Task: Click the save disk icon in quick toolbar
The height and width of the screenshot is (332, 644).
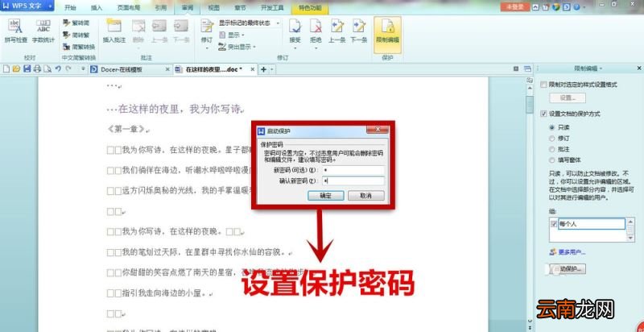Action: click(x=27, y=69)
